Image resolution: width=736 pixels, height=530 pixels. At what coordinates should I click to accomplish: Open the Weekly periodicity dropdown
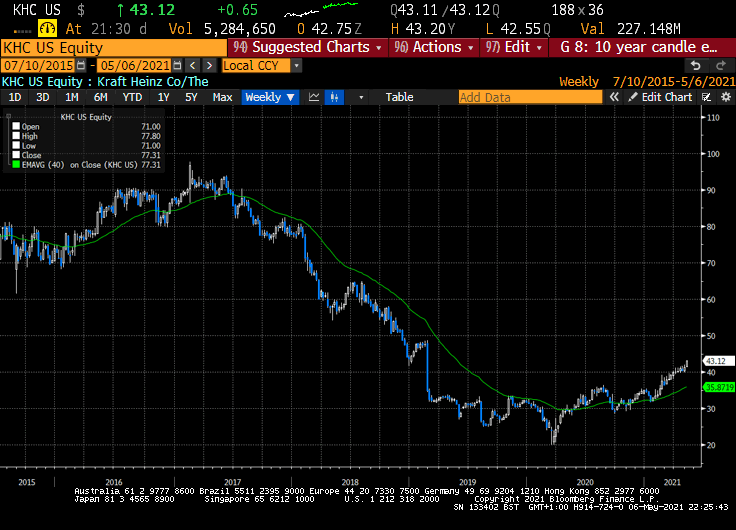tap(270, 97)
